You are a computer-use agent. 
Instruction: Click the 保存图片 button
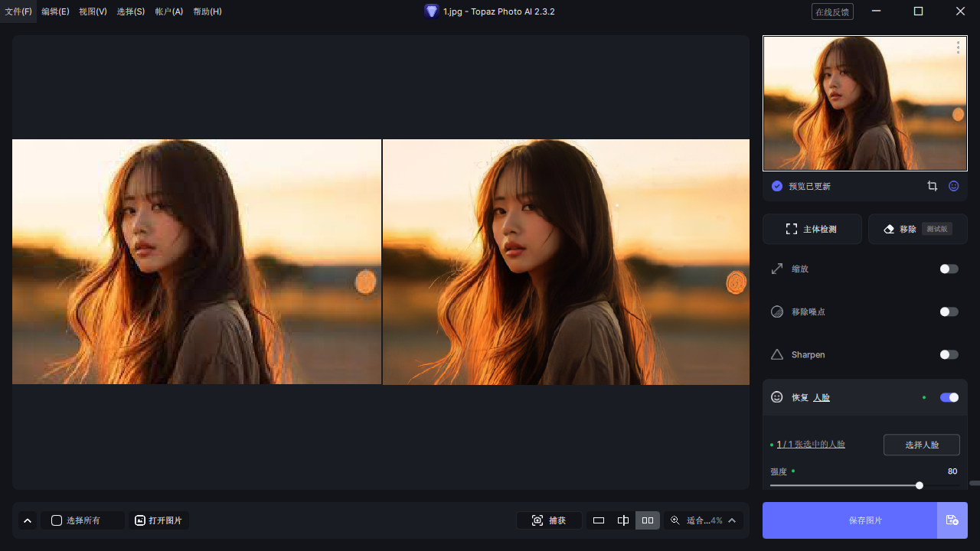click(850, 520)
